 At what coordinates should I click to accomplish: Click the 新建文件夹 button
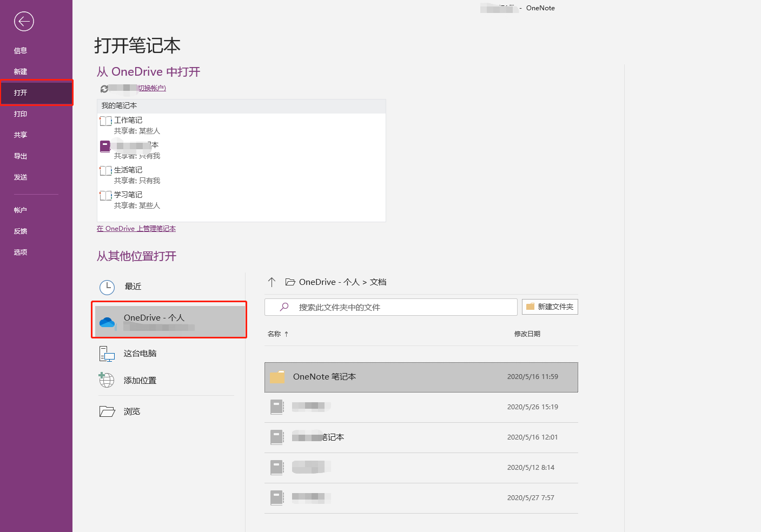(550, 307)
